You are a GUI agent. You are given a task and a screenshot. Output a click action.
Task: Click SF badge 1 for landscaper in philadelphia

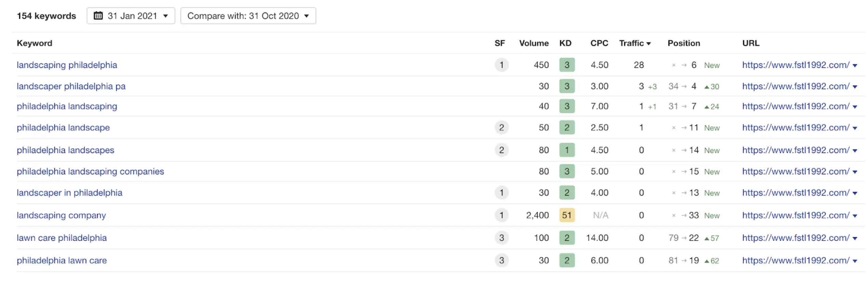502,193
